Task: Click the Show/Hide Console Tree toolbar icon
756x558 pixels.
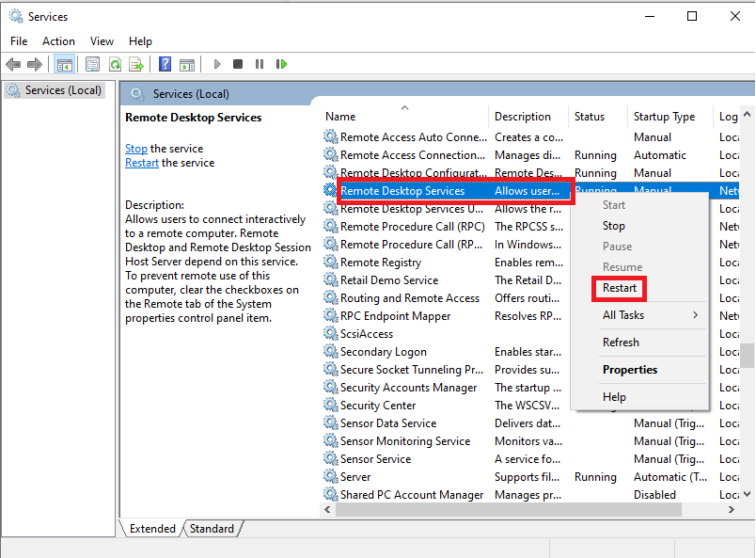Action: pyautogui.click(x=65, y=64)
